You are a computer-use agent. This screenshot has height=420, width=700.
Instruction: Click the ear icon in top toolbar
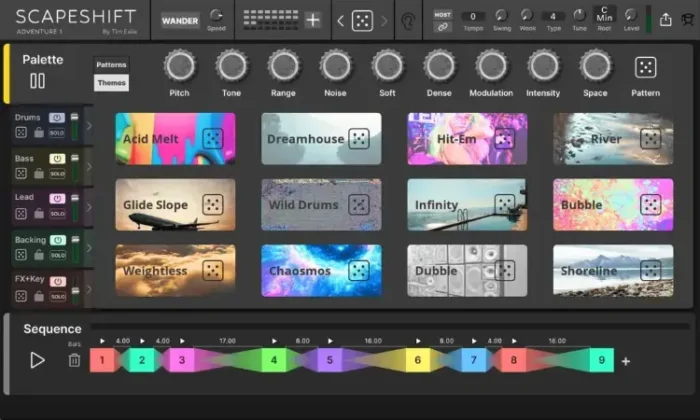tap(408, 20)
